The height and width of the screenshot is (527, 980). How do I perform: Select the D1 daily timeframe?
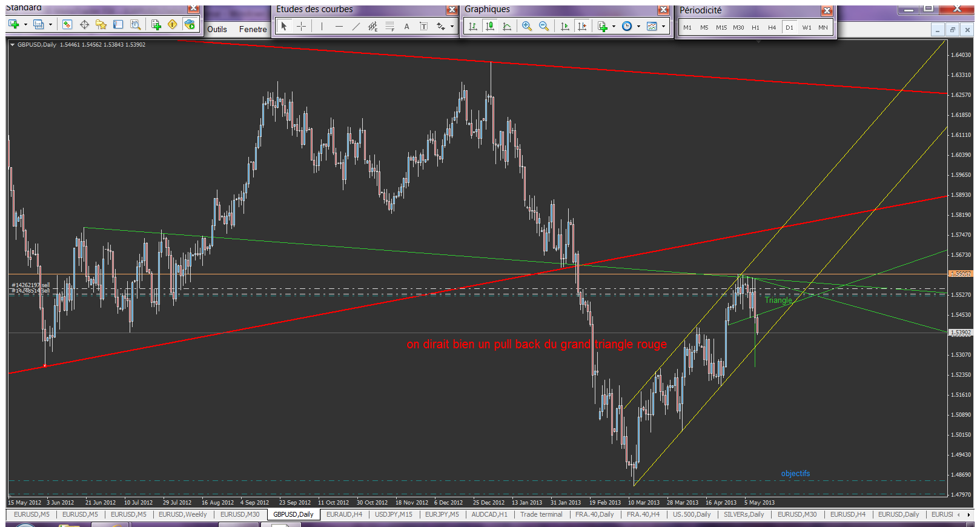click(789, 27)
